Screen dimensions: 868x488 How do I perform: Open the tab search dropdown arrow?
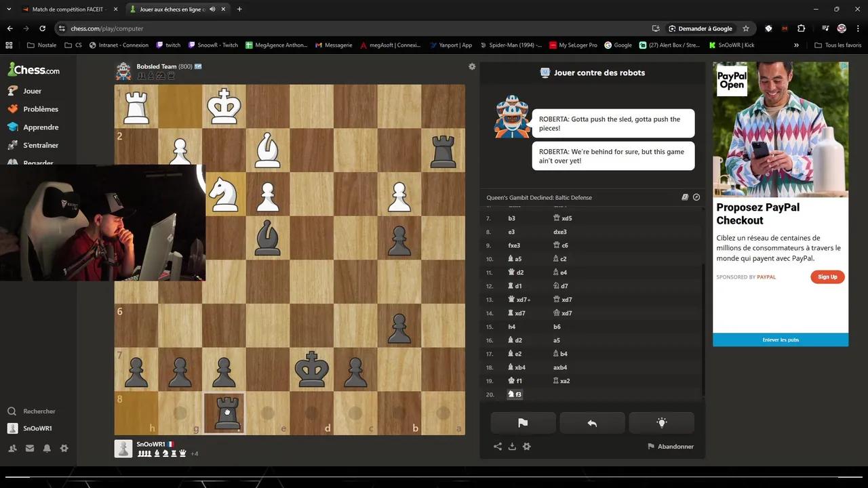9,9
